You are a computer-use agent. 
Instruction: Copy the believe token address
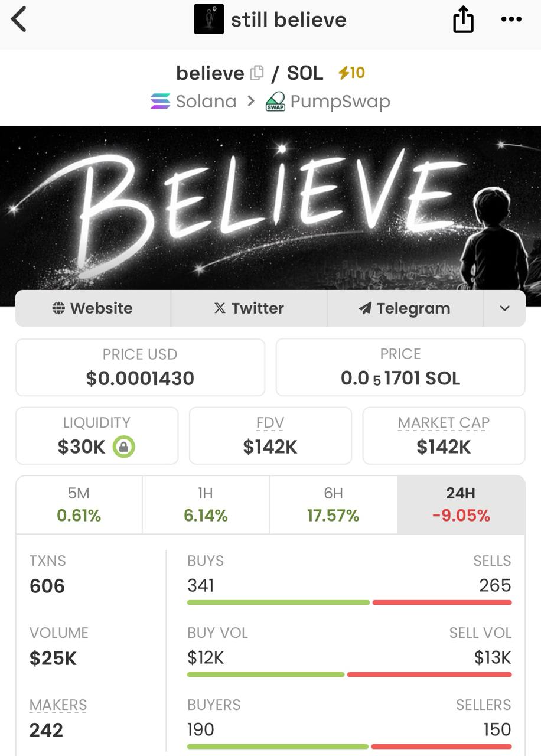(x=257, y=73)
